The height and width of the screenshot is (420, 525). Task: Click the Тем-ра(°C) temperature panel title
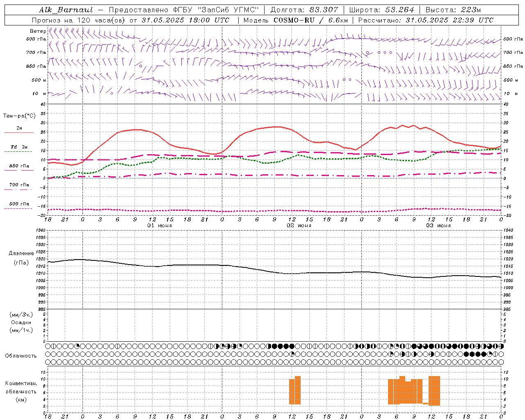click(x=19, y=116)
